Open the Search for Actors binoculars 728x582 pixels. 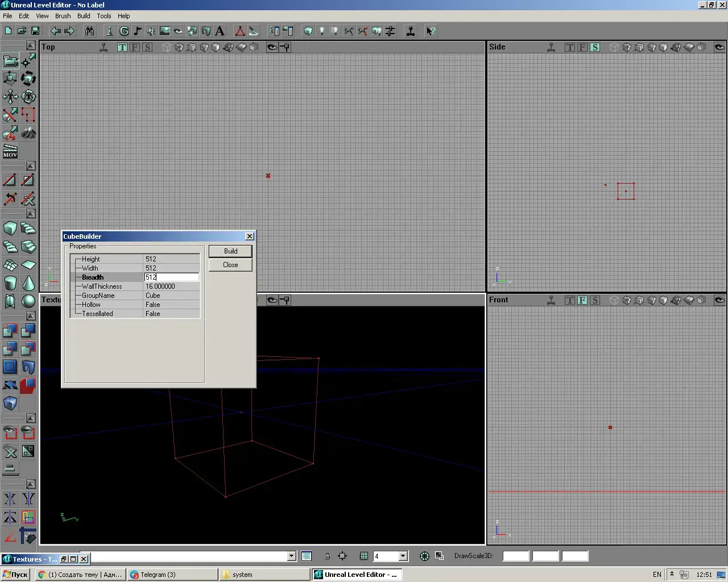point(89,31)
